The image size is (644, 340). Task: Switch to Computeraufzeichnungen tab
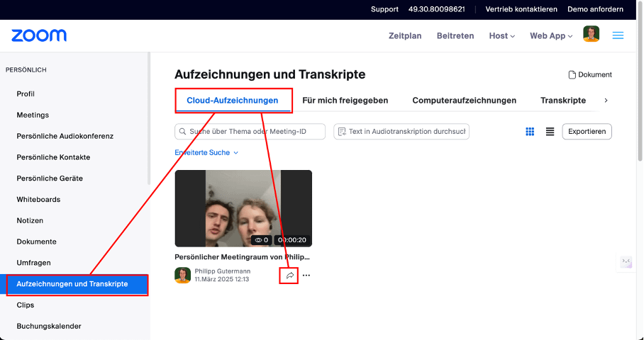464,101
